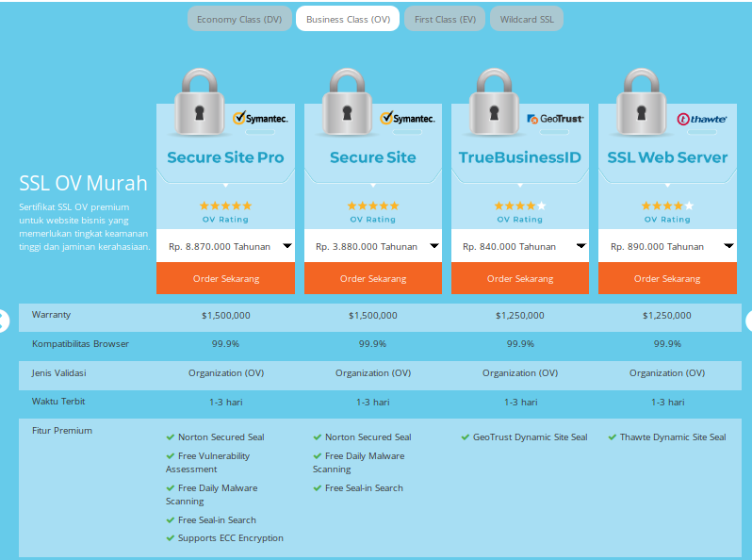Select the Business Class (OV) tab
Screen dimensions: 752x560
348,19
